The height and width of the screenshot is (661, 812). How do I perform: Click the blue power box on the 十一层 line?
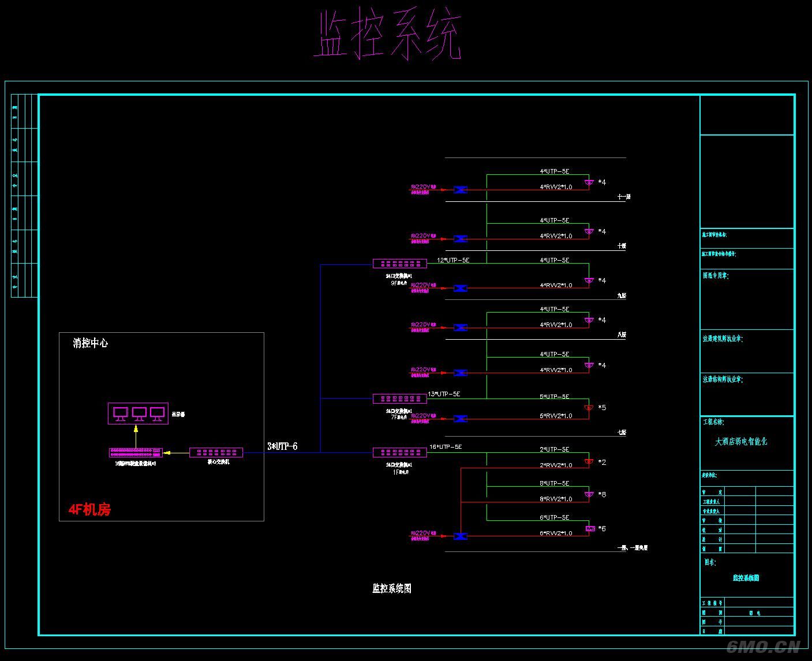(460, 190)
